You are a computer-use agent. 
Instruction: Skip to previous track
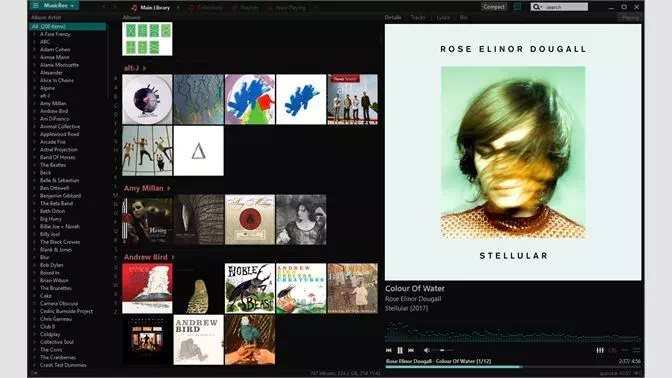pyautogui.click(x=389, y=350)
